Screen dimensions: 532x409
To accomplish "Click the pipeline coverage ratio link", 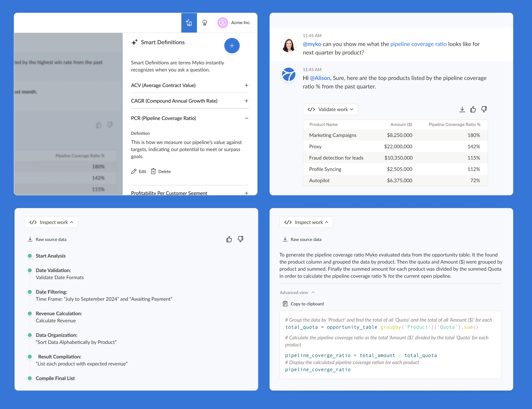I will click(418, 44).
